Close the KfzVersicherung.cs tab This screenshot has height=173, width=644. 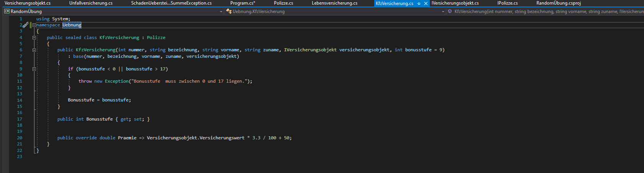[426, 3]
